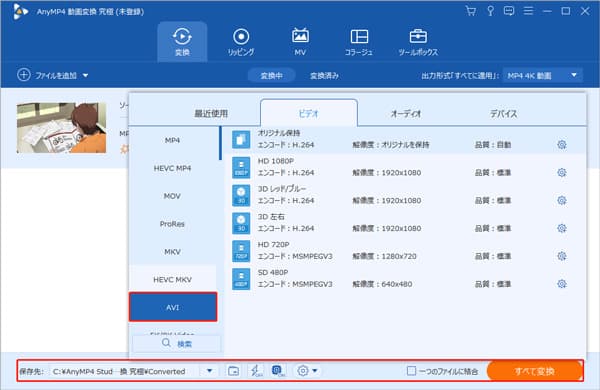Select the 最近使用 recently used tab

(211, 113)
